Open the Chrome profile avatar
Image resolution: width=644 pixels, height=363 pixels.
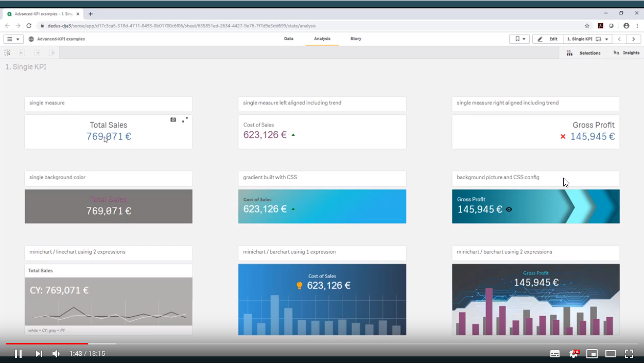[626, 26]
